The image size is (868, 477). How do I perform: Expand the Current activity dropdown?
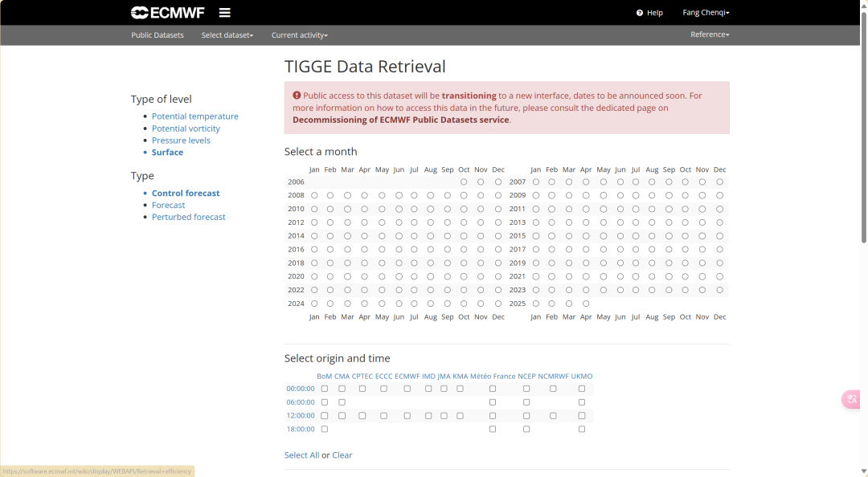[300, 35]
